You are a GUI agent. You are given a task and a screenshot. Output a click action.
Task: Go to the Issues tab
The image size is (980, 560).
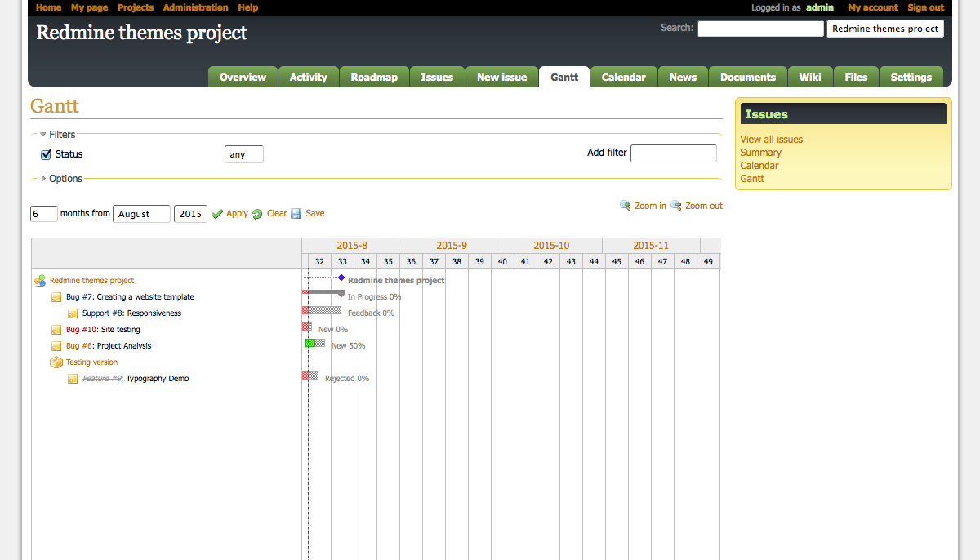click(437, 78)
